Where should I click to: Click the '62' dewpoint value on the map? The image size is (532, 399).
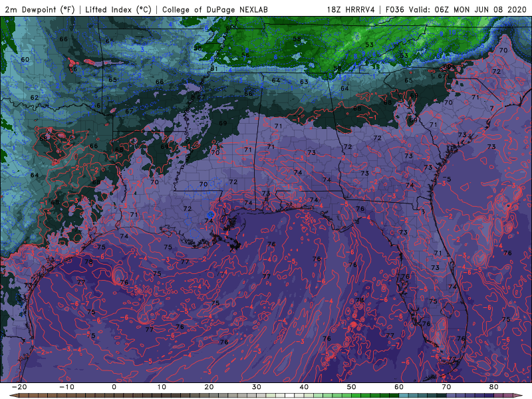(35, 97)
